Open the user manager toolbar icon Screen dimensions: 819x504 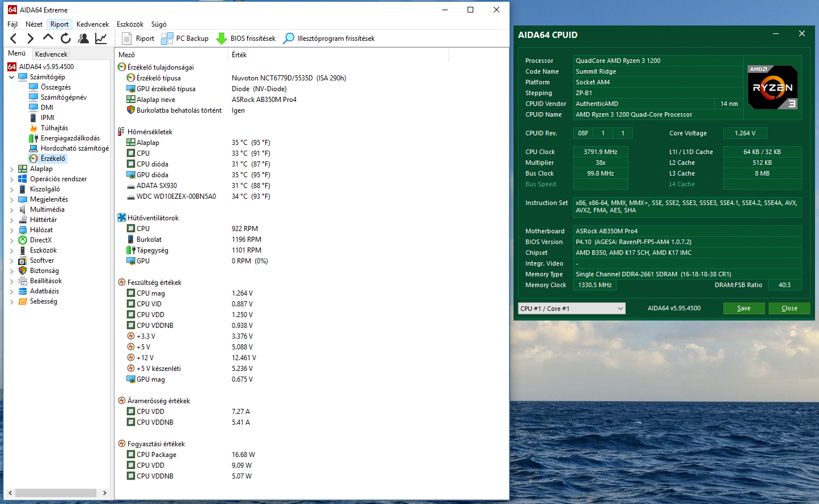click(x=83, y=39)
